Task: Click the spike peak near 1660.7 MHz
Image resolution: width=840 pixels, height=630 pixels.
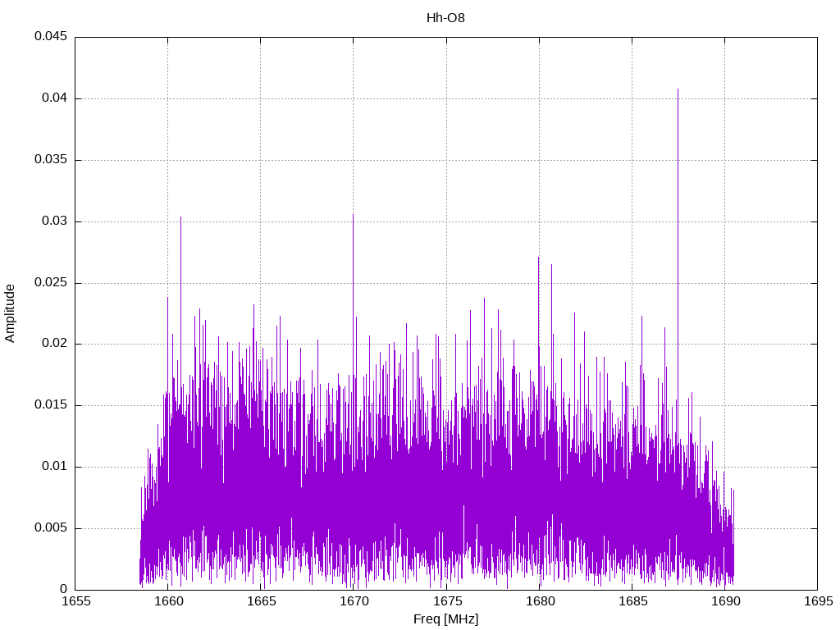Action: (180, 218)
